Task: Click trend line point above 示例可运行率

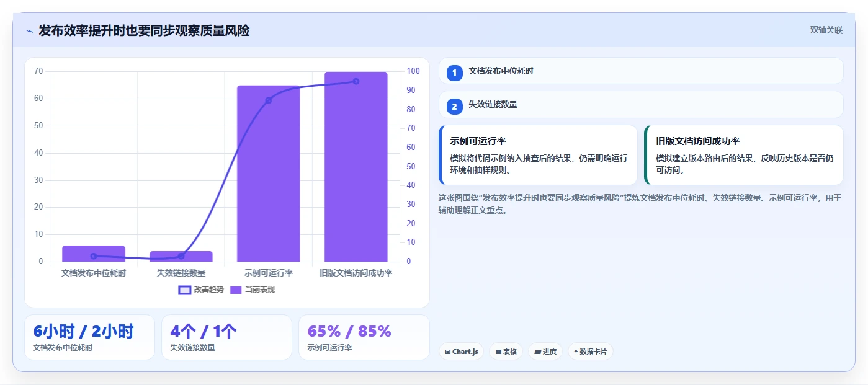Action: (x=269, y=100)
